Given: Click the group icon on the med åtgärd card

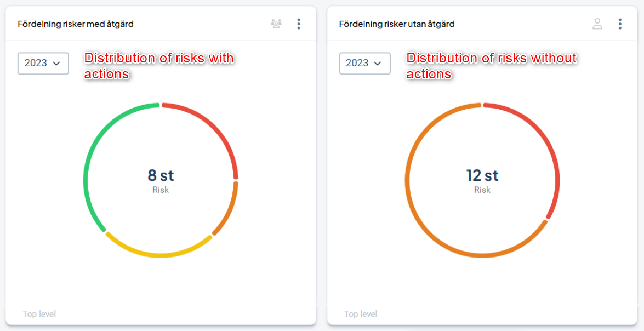Looking at the screenshot, I should (x=276, y=24).
